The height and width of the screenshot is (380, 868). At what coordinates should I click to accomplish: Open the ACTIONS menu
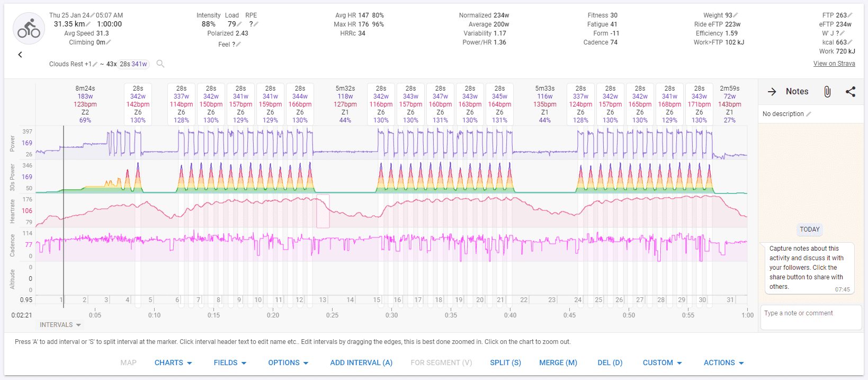click(723, 363)
